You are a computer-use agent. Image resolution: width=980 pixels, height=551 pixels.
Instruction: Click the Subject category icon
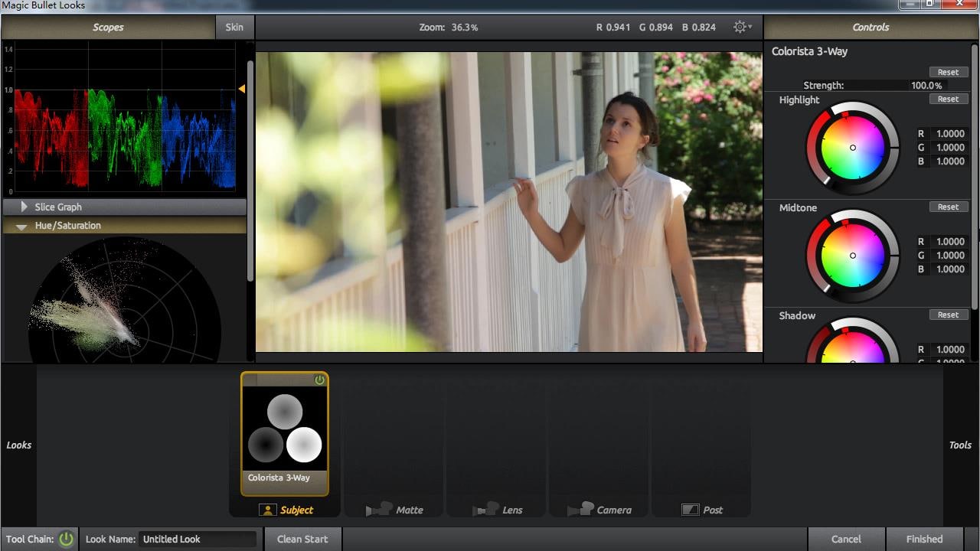[x=267, y=510]
